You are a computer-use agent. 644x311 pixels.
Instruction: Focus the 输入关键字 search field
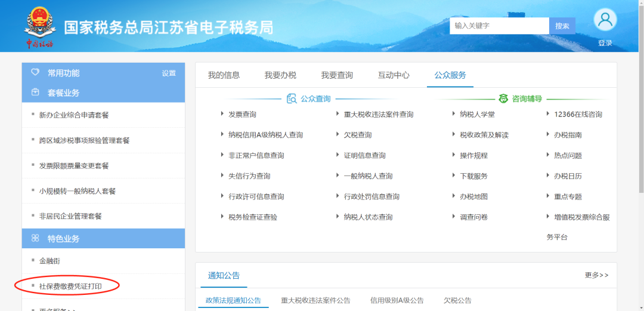[x=500, y=26]
